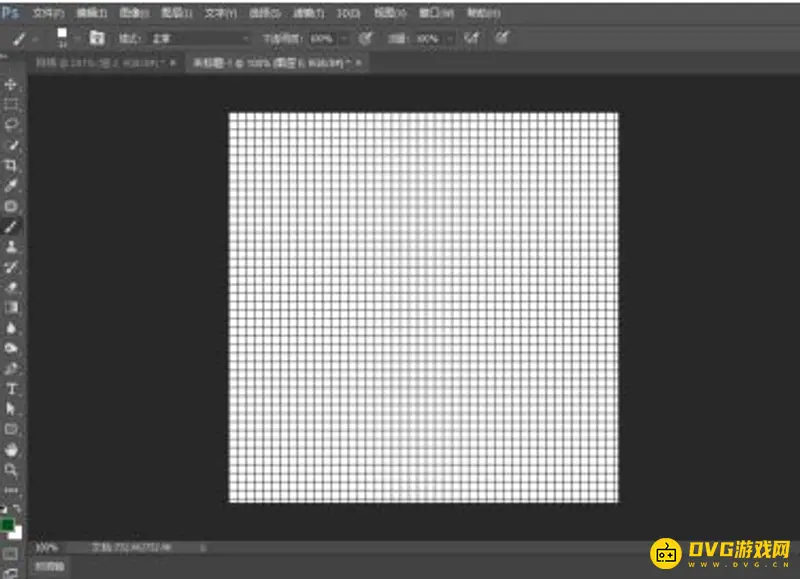Select the Horizontal Type tool

[x=11, y=388]
